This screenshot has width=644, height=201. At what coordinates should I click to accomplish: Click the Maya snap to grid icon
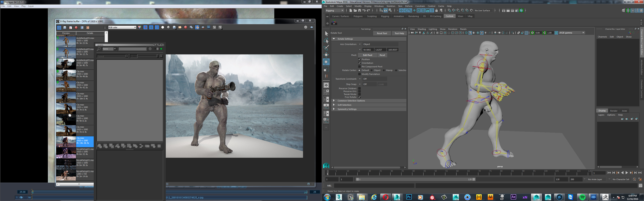[x=449, y=11]
